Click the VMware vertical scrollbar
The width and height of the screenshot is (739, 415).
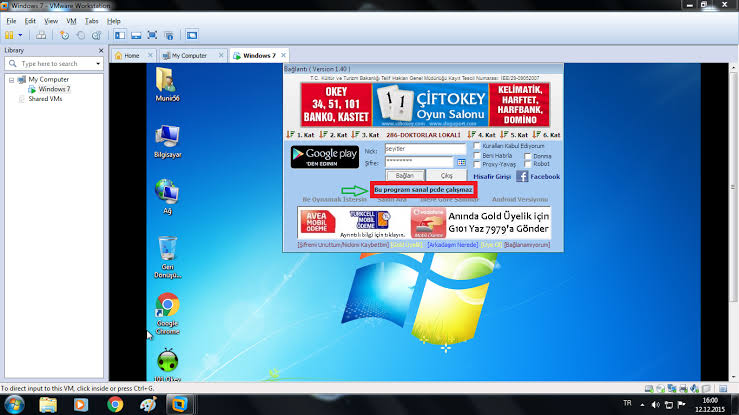733,188
